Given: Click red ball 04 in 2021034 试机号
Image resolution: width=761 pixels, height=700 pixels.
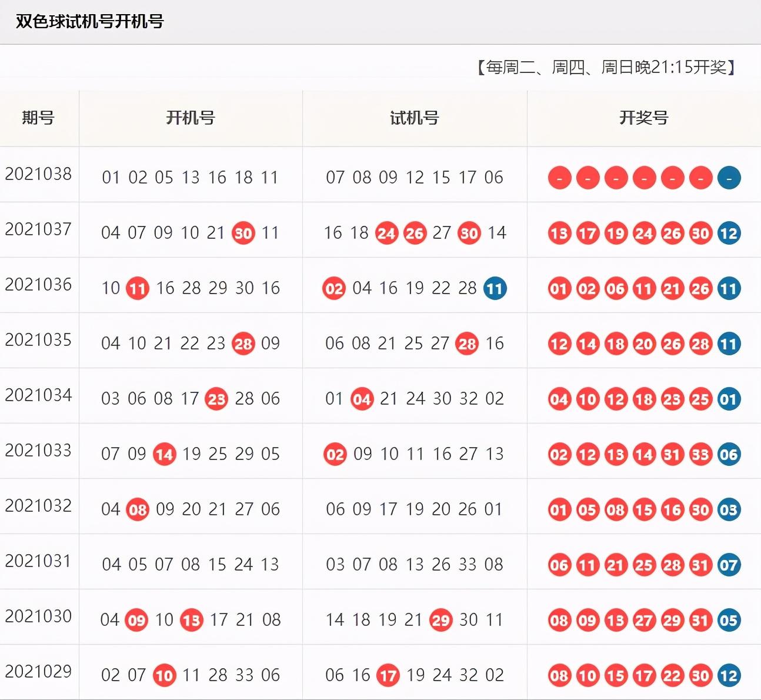Looking at the screenshot, I should (x=362, y=399).
